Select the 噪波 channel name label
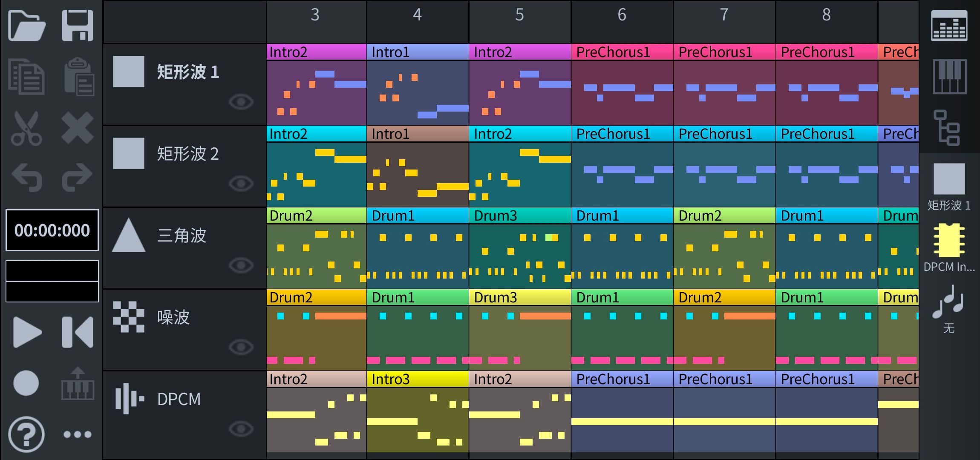This screenshot has height=460, width=980. pos(173,317)
